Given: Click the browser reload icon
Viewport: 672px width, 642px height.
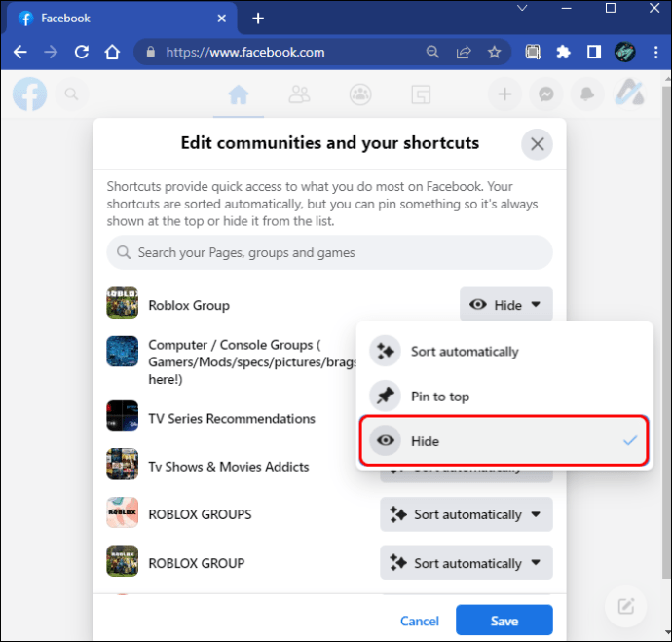Looking at the screenshot, I should click(x=82, y=53).
